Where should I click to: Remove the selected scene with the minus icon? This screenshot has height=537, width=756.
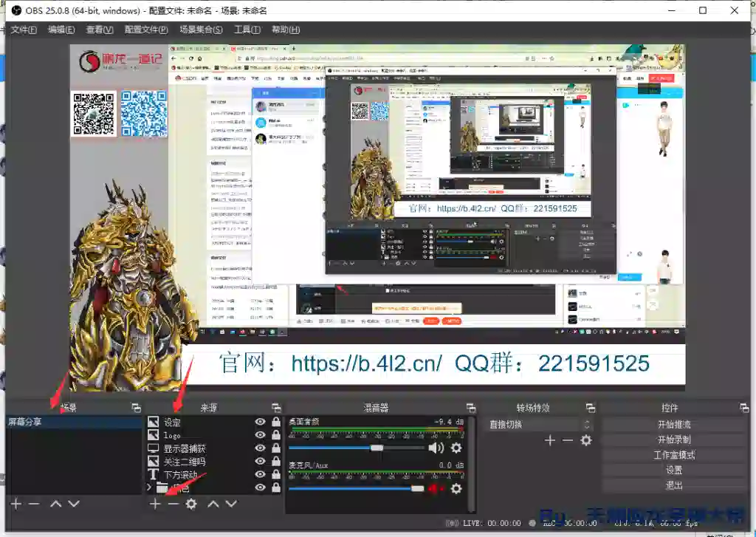click(x=34, y=504)
